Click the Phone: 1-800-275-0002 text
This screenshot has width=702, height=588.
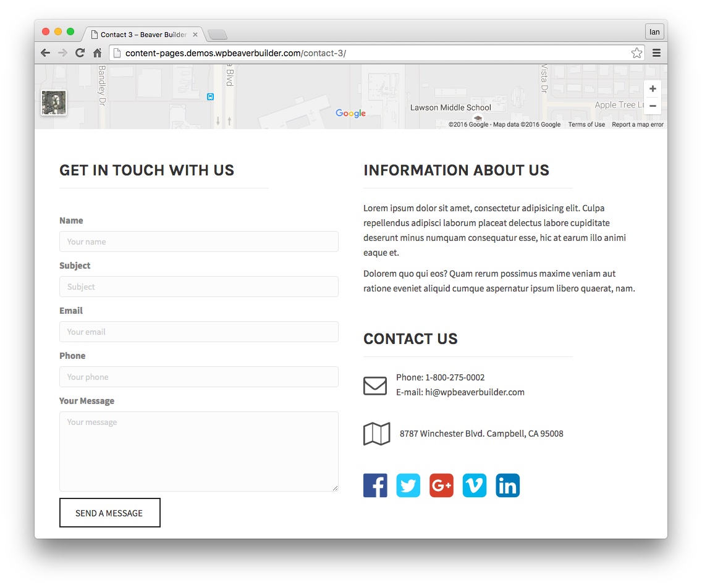[440, 377]
